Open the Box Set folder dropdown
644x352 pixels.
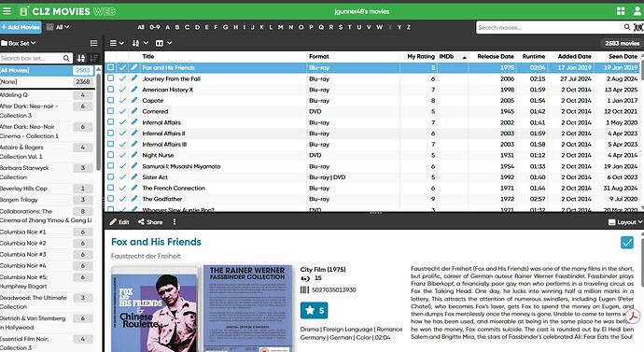pos(19,43)
